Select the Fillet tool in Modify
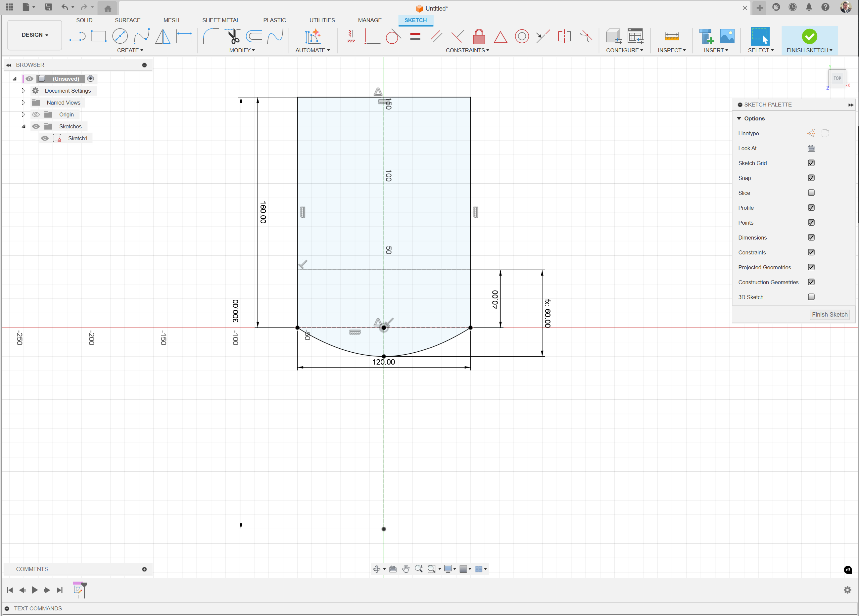 coord(211,36)
